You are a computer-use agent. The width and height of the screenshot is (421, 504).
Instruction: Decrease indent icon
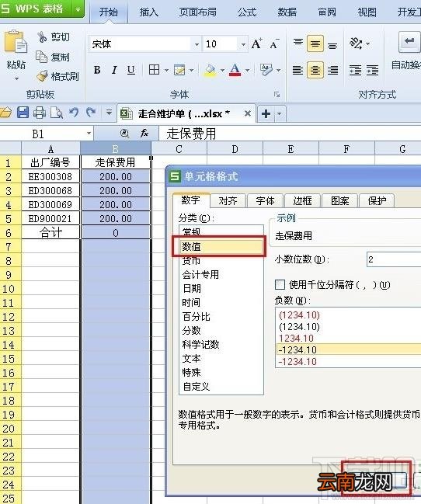tap(356, 70)
